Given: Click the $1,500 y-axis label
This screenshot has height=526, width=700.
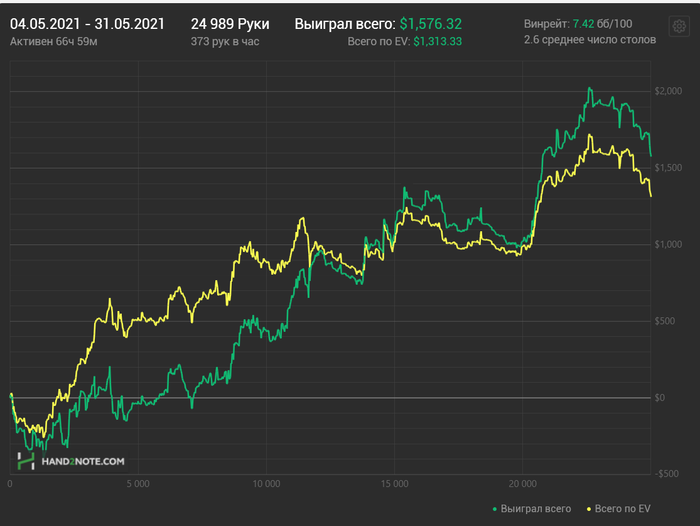Looking at the screenshot, I should click(x=668, y=168).
